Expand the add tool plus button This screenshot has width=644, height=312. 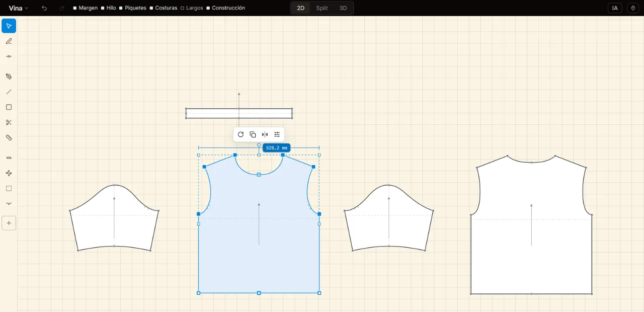(x=9, y=223)
